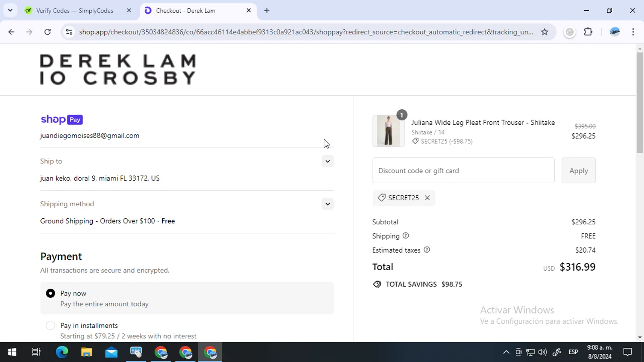The height and width of the screenshot is (362, 644).
Task: Click the Total Savings tag icon
Action: [377, 284]
